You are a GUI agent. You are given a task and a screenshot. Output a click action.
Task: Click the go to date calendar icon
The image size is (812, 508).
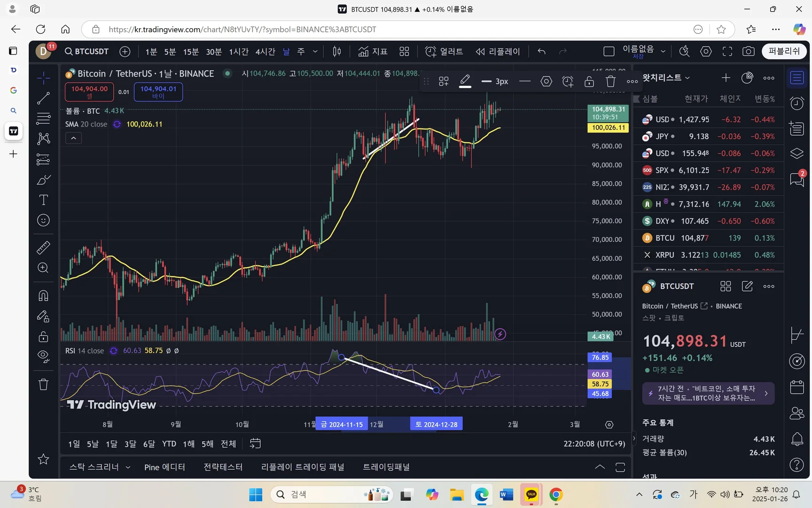(x=255, y=444)
